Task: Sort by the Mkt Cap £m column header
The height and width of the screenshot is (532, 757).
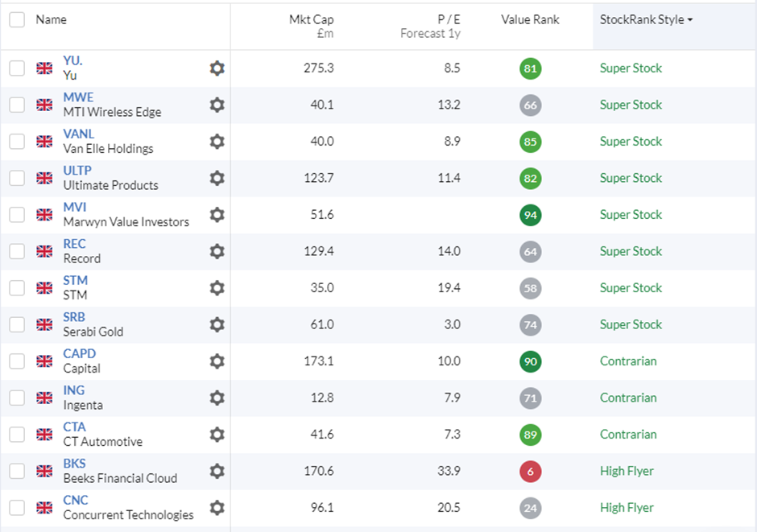Action: point(312,26)
